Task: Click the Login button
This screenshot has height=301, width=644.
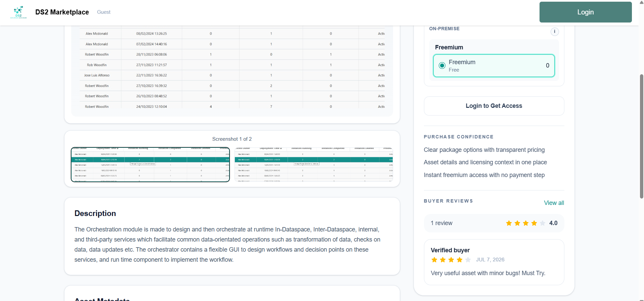Action: tap(586, 12)
